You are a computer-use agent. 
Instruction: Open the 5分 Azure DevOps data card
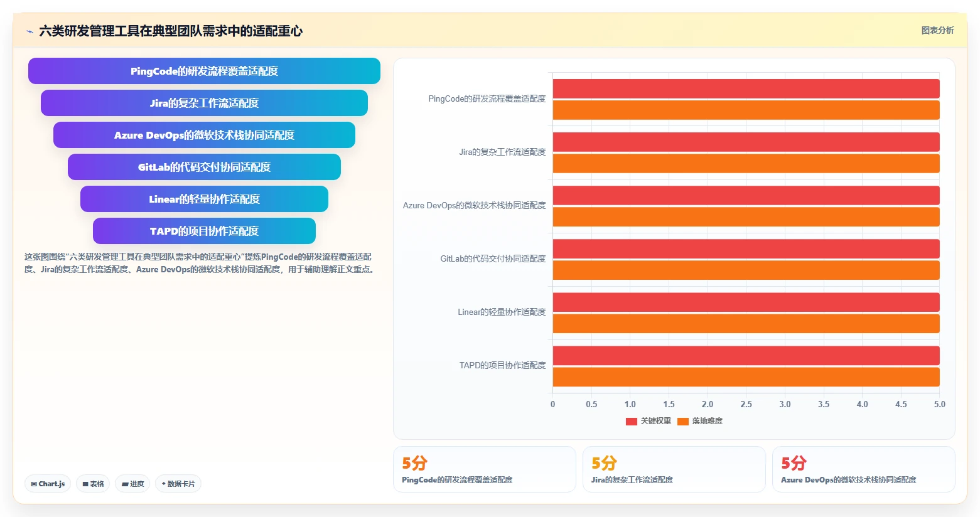863,469
